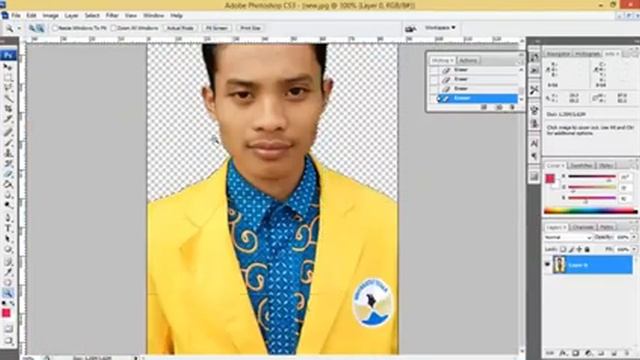Switch to the Actions tab
This screenshot has height=360, width=640.
coord(468,60)
